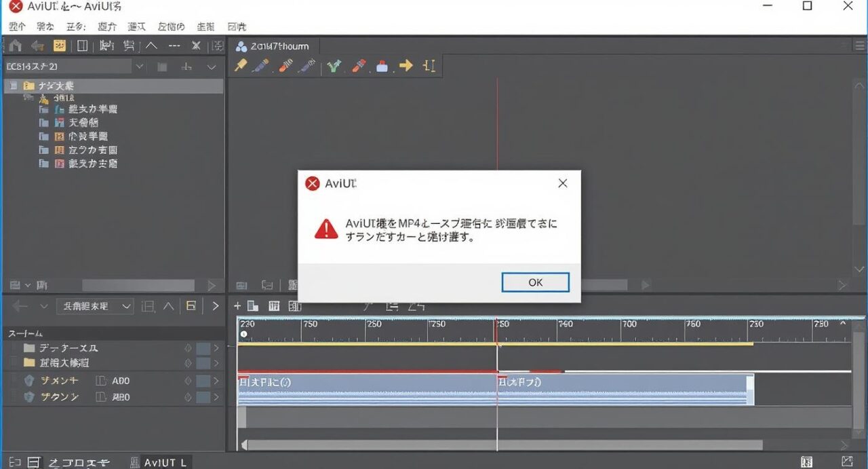Viewport: 868px width, 469px height.
Task: Click the highlighted layout icon in the bottom-left corner
Action: [x=34, y=463]
